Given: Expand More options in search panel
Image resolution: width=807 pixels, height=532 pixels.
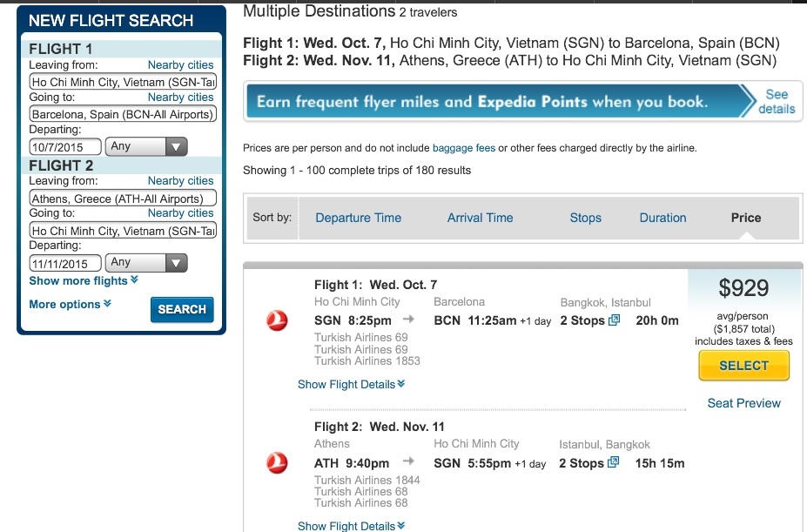Looking at the screenshot, I should pos(70,305).
